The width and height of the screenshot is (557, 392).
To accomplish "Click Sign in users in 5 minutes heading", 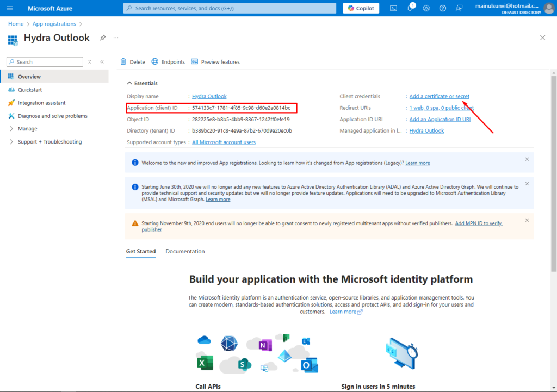I will pos(378,387).
